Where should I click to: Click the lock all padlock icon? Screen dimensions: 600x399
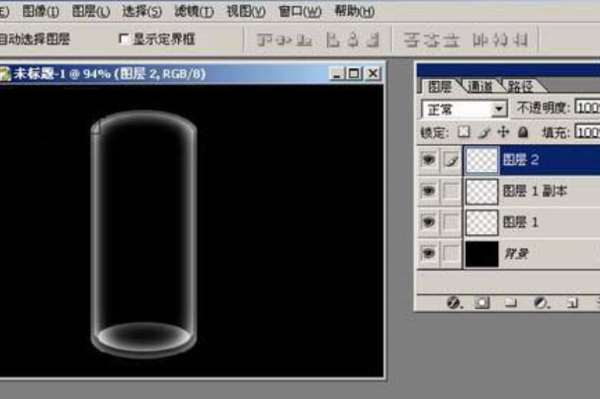click(523, 132)
